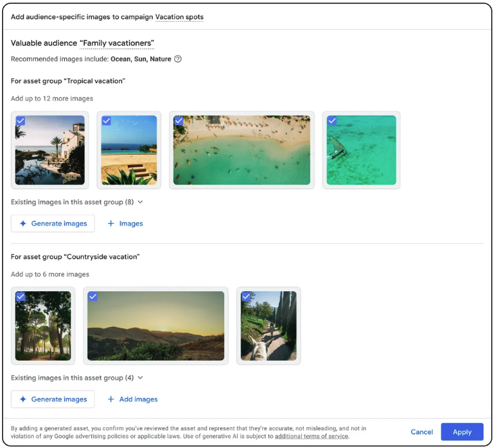The height and width of the screenshot is (448, 495).
Task: Uncheck the sailboat on turquoise water image
Action: click(x=332, y=121)
